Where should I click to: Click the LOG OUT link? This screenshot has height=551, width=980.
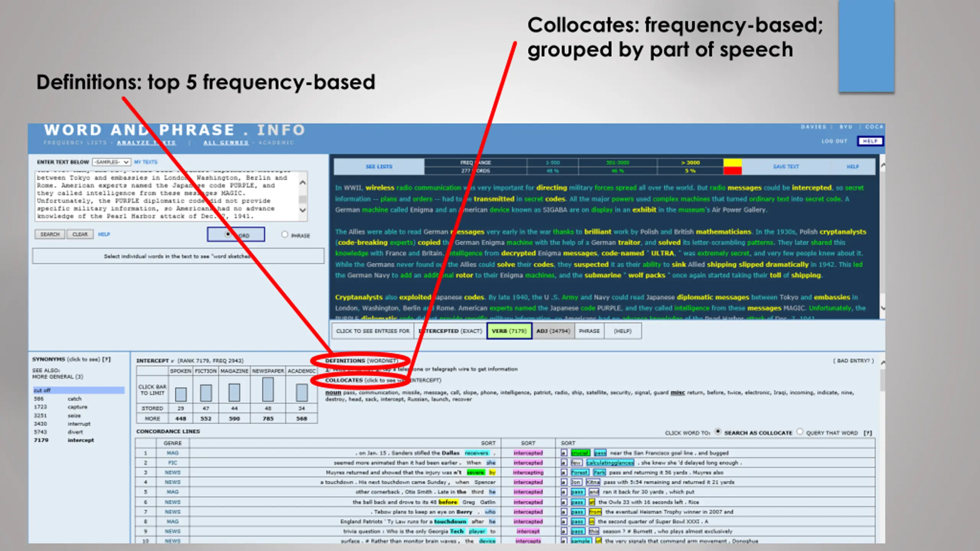834,141
